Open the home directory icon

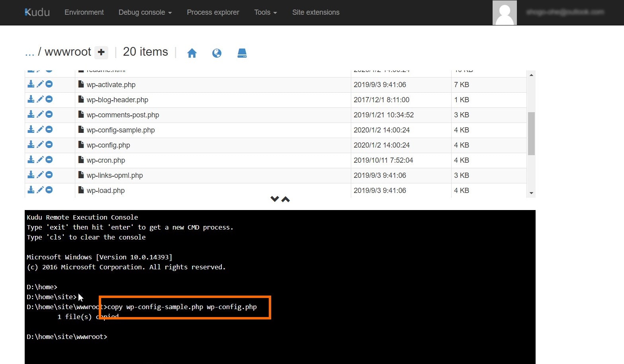point(192,53)
